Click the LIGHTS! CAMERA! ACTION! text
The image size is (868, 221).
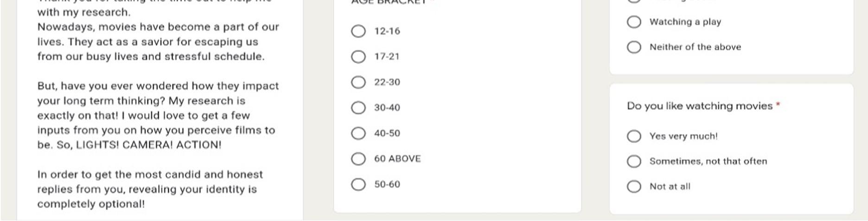(148, 144)
